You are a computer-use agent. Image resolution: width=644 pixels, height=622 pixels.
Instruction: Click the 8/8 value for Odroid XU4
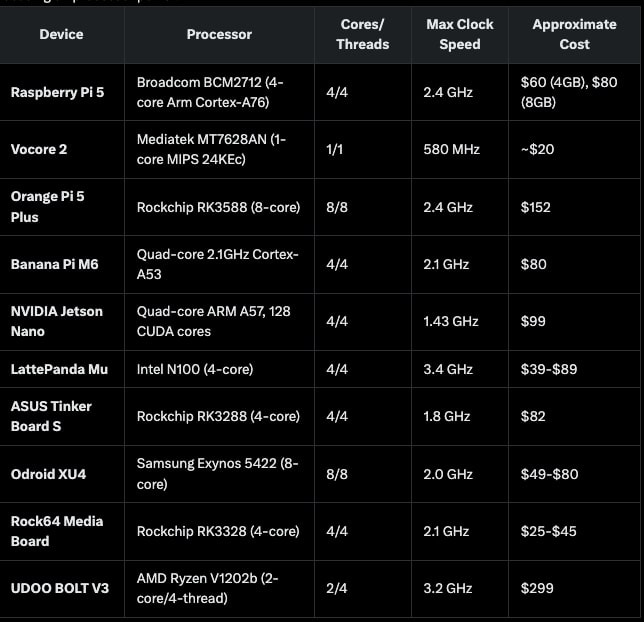coord(337,475)
